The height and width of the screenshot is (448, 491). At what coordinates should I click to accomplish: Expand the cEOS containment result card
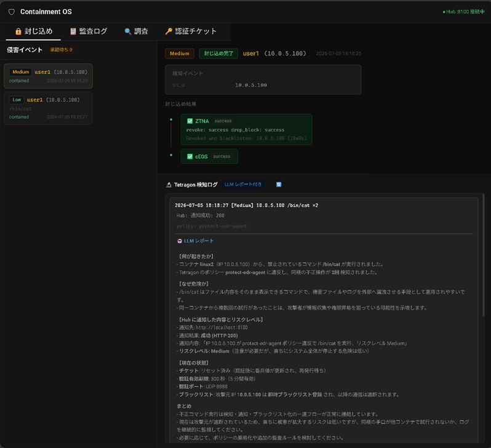[209, 156]
